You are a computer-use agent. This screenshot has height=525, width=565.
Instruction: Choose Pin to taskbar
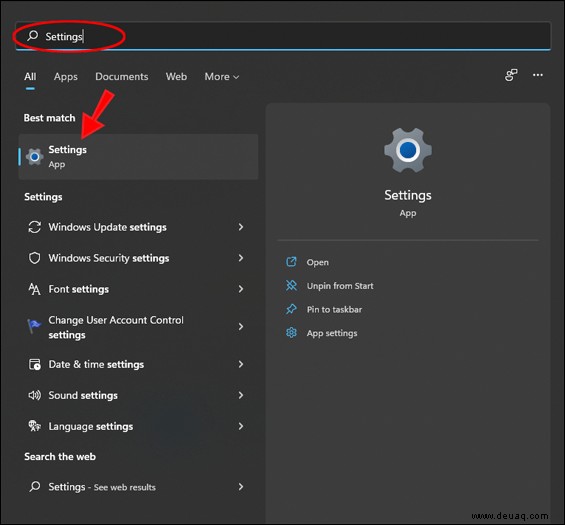click(x=334, y=310)
